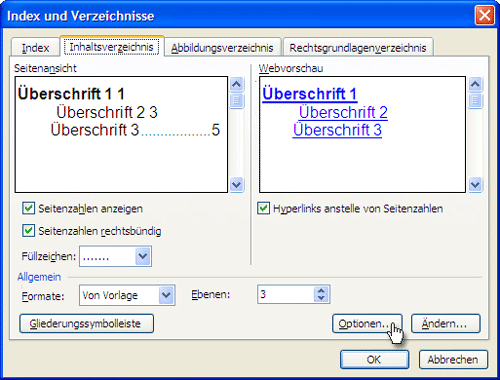Uncheck Seitenzahlen rechtsbündig
This screenshot has width=500, height=380.
click(x=28, y=231)
